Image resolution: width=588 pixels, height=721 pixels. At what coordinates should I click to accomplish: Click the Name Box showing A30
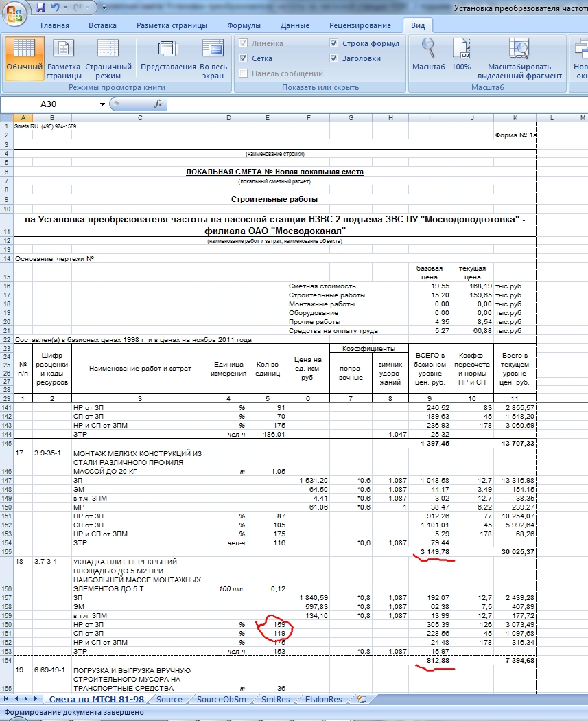tap(49, 104)
